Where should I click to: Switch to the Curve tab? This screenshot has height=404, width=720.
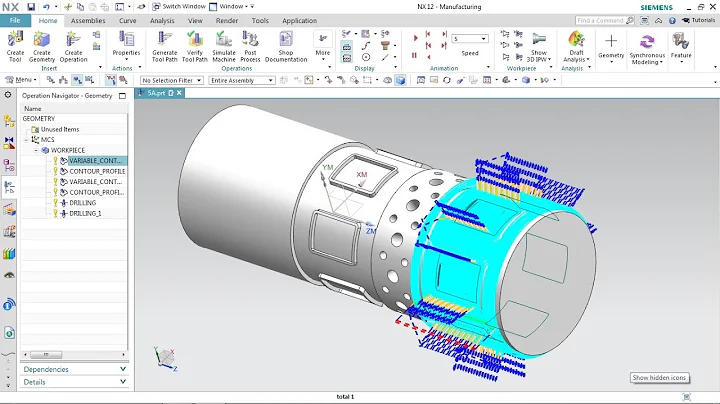(x=127, y=21)
